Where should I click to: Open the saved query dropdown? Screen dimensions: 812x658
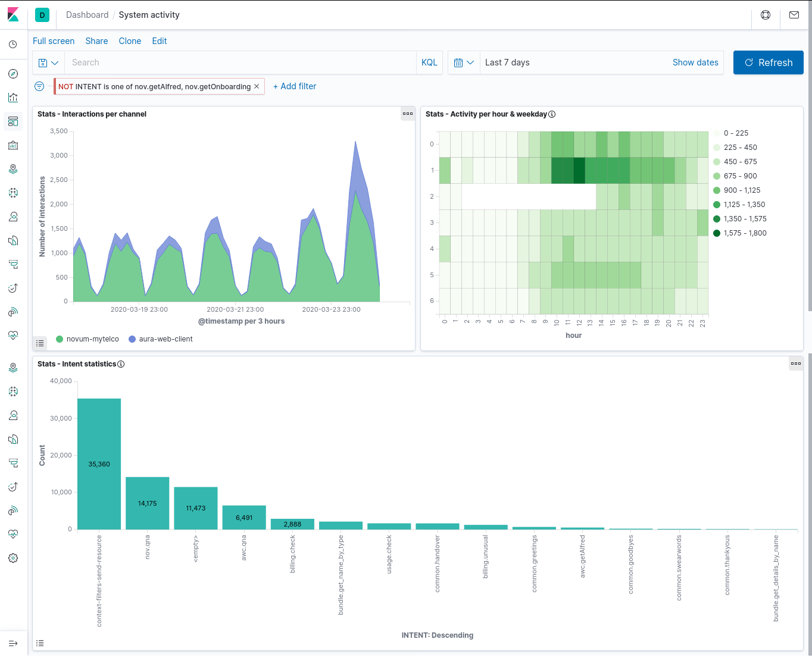[48, 62]
